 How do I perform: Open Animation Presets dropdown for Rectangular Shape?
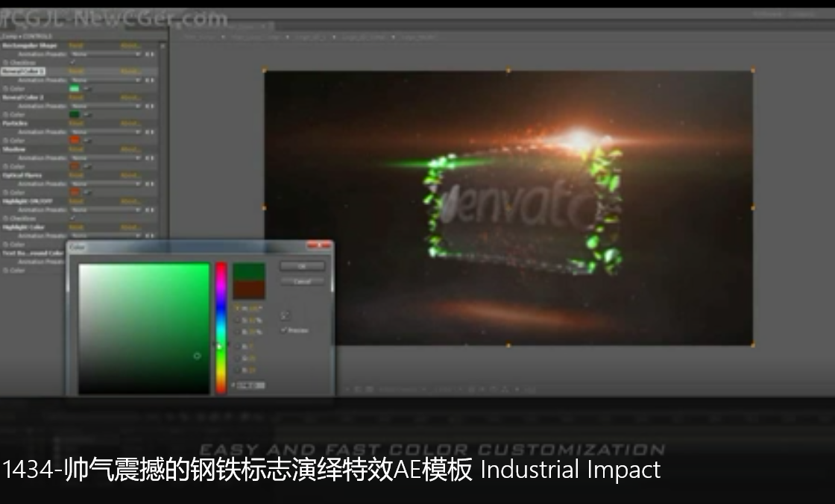coord(106,54)
